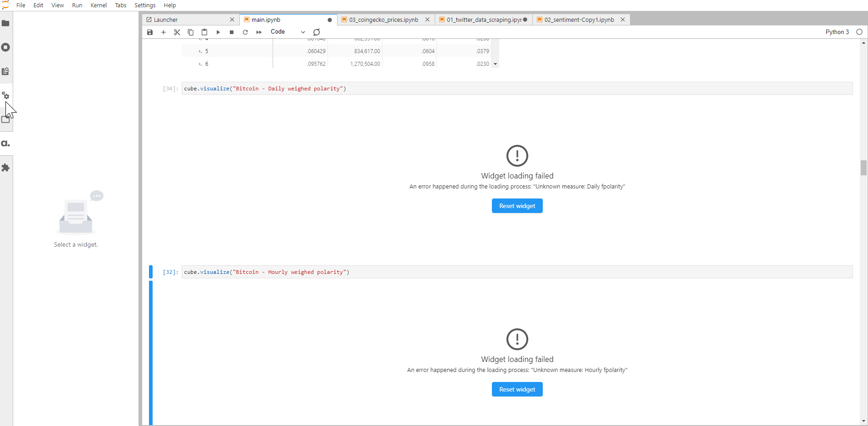Interrupt the kernel with the stop icon
868x426 pixels.
tap(232, 32)
